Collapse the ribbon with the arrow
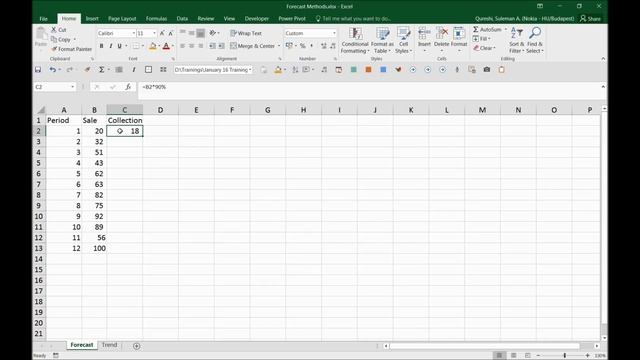This screenshot has height=360, width=640. pos(603,59)
